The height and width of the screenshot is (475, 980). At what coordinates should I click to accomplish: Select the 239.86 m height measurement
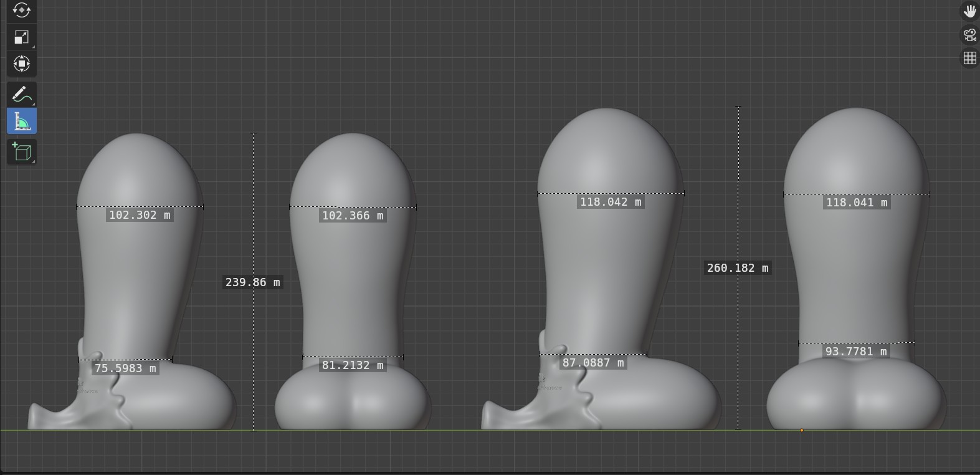[252, 282]
